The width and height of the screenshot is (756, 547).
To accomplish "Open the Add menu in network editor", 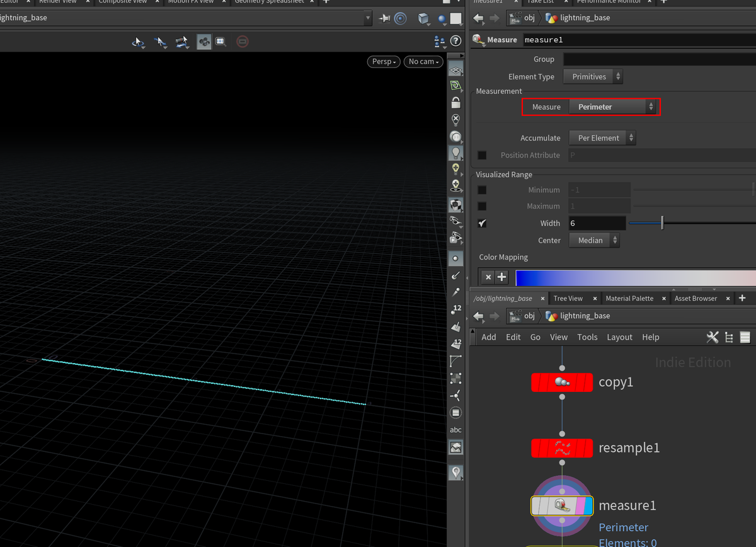I will (x=489, y=337).
